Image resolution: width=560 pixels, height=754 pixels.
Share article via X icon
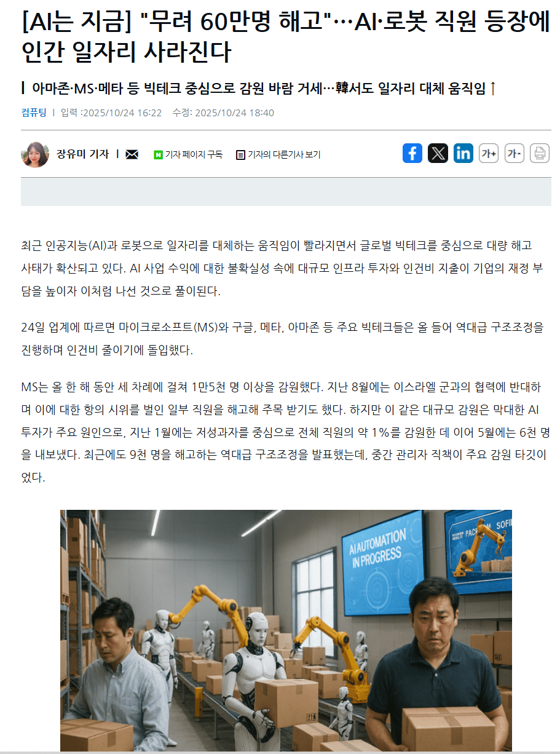point(438,153)
